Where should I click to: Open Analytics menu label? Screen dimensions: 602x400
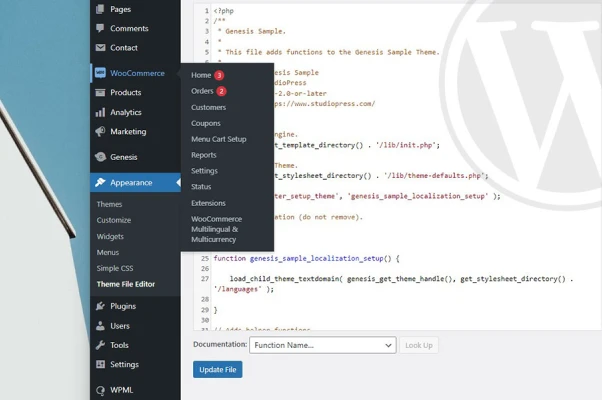126,112
